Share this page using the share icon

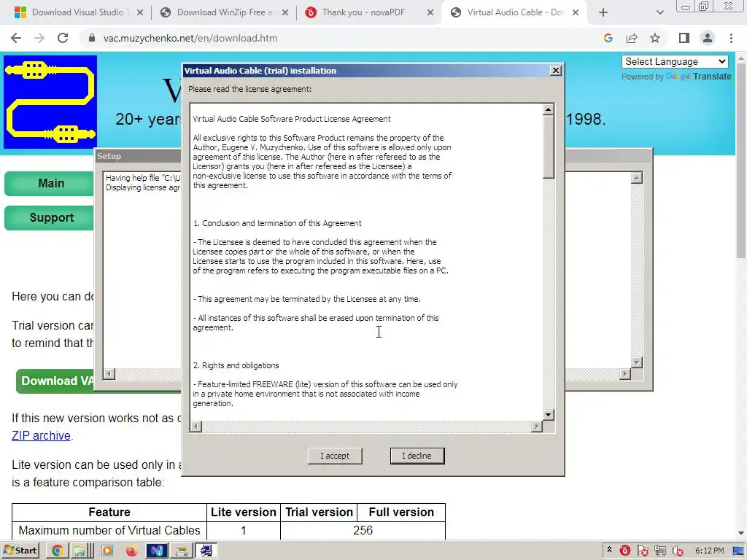pos(632,38)
